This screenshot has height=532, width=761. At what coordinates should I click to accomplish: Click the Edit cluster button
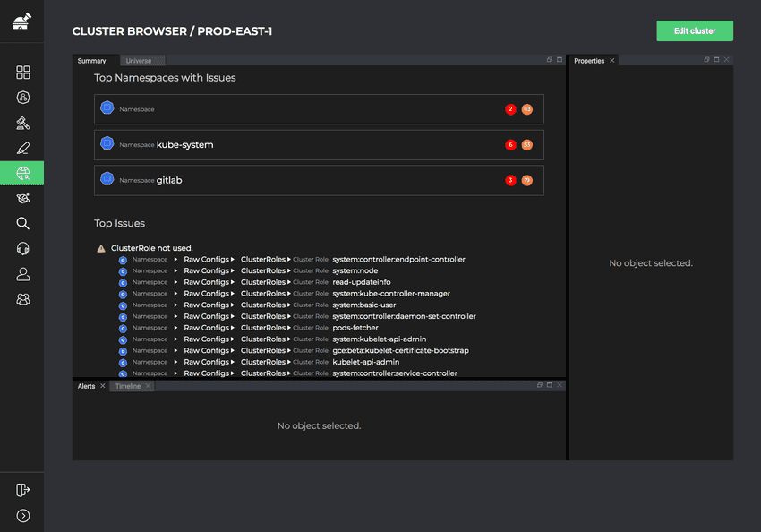coord(694,30)
